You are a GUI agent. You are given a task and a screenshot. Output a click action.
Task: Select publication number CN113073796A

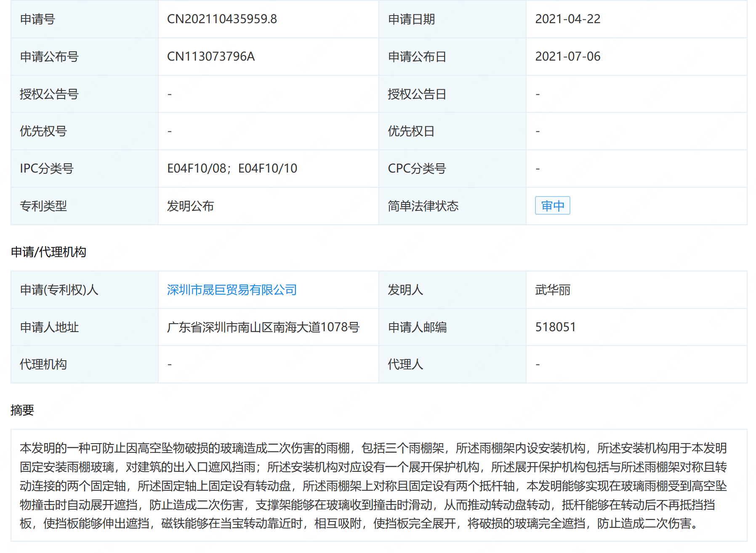click(x=211, y=57)
